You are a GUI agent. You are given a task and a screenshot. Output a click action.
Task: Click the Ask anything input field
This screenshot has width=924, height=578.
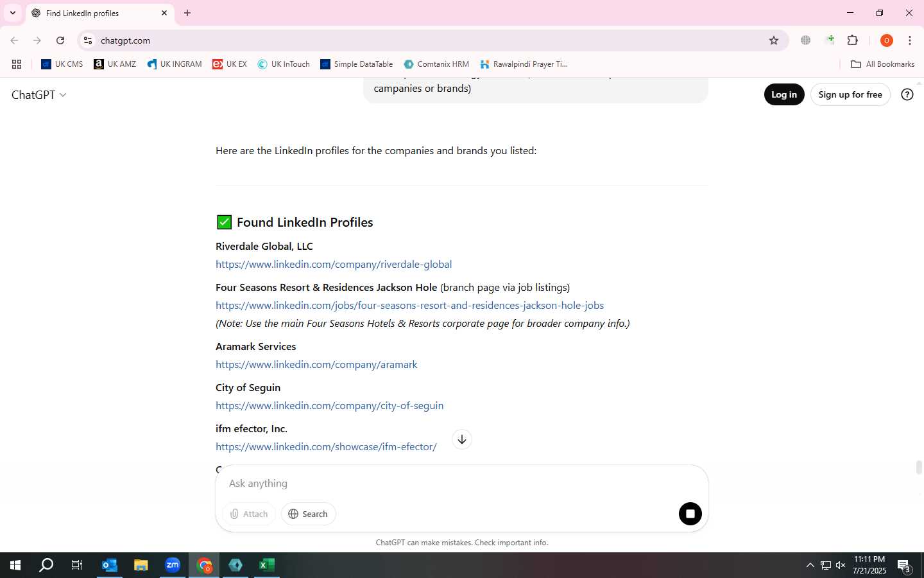[462, 484]
